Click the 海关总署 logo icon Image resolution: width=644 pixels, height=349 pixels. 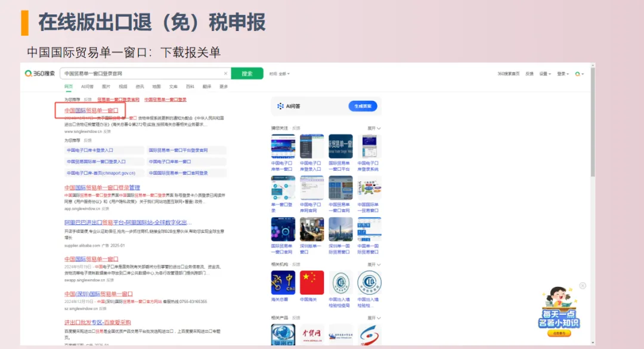click(x=283, y=282)
